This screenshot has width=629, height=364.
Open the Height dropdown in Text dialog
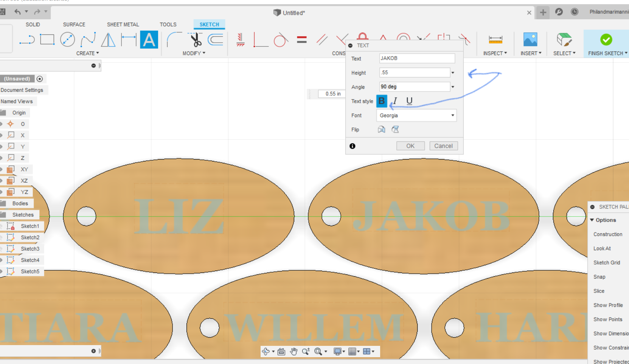pos(452,72)
